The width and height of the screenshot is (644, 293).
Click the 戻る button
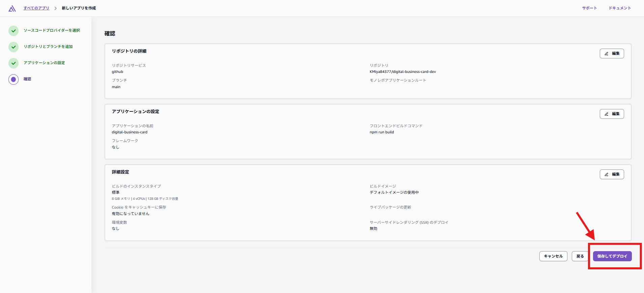tap(580, 256)
